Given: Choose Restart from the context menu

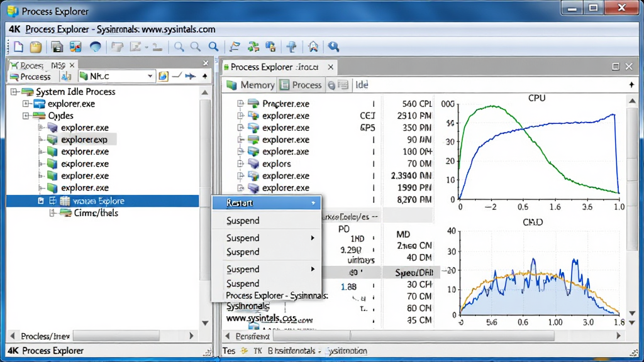Looking at the screenshot, I should (x=267, y=203).
